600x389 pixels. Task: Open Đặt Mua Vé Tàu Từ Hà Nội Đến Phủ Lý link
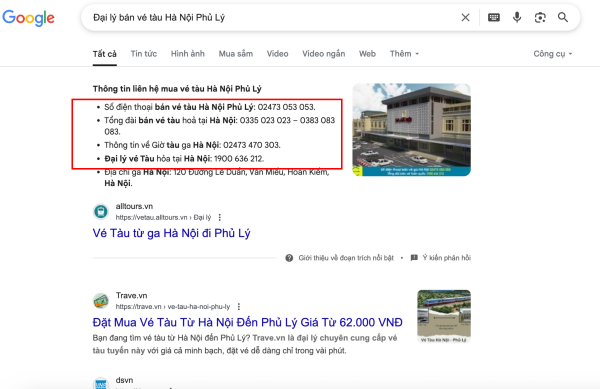[248, 322]
